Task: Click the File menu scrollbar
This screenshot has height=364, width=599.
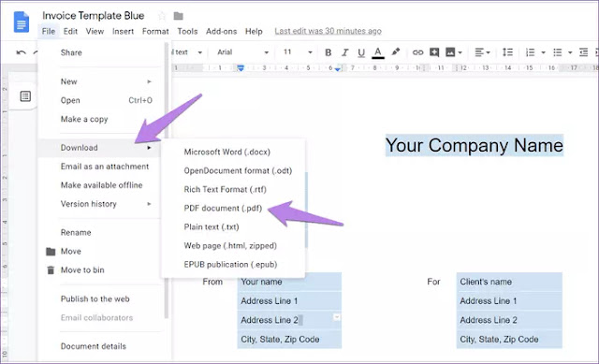Action: click(167, 180)
